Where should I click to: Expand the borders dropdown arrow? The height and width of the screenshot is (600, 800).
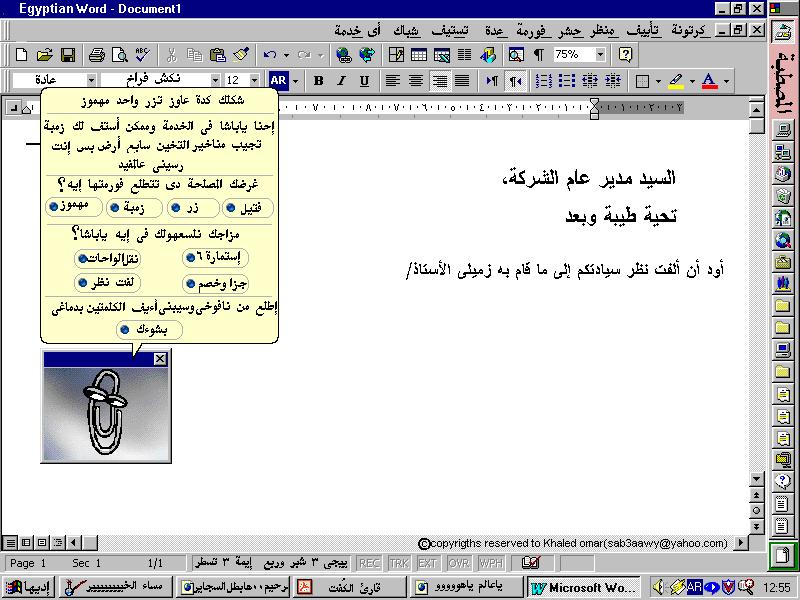point(658,81)
